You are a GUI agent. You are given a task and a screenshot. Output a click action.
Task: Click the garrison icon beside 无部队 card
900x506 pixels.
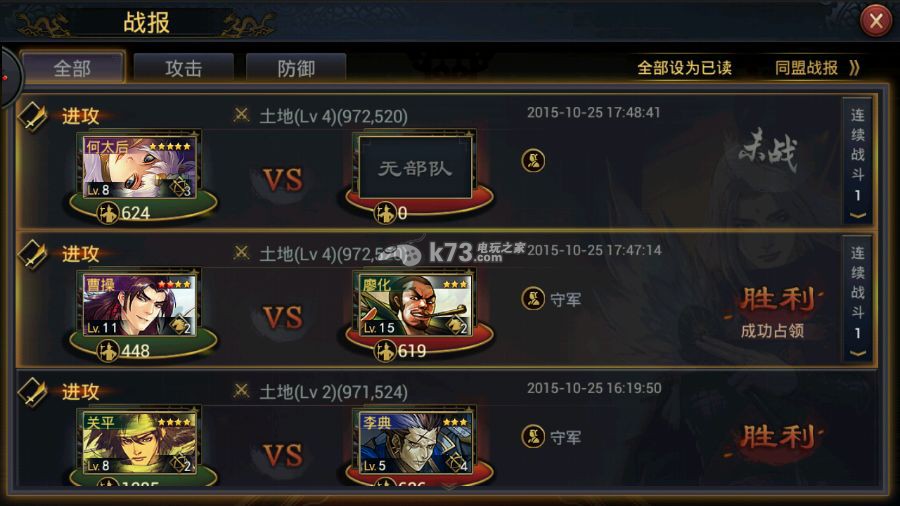tap(533, 161)
